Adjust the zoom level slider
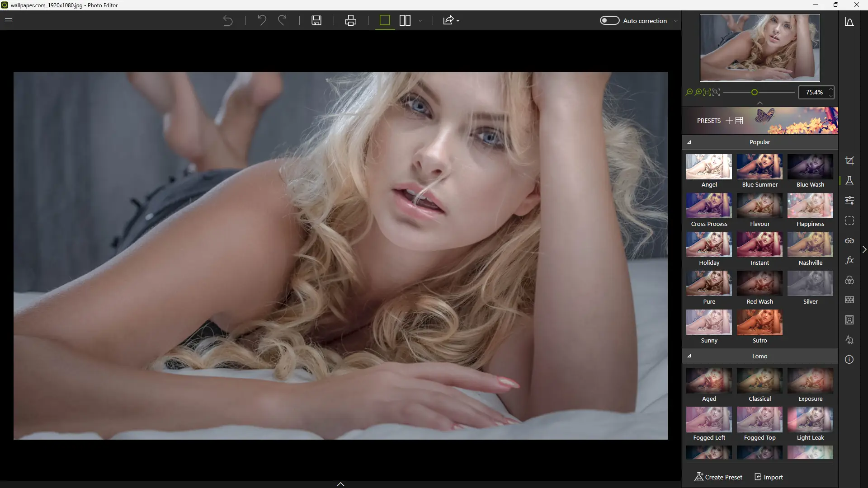Viewport: 868px width, 488px height. click(x=755, y=92)
